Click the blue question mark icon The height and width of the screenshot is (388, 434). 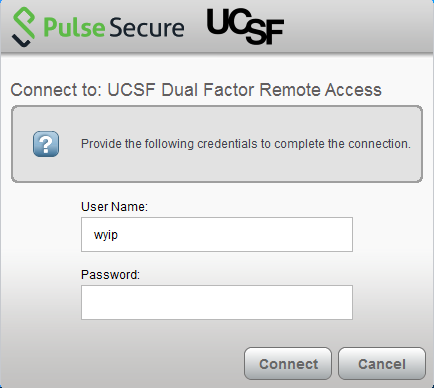pyautogui.click(x=46, y=144)
